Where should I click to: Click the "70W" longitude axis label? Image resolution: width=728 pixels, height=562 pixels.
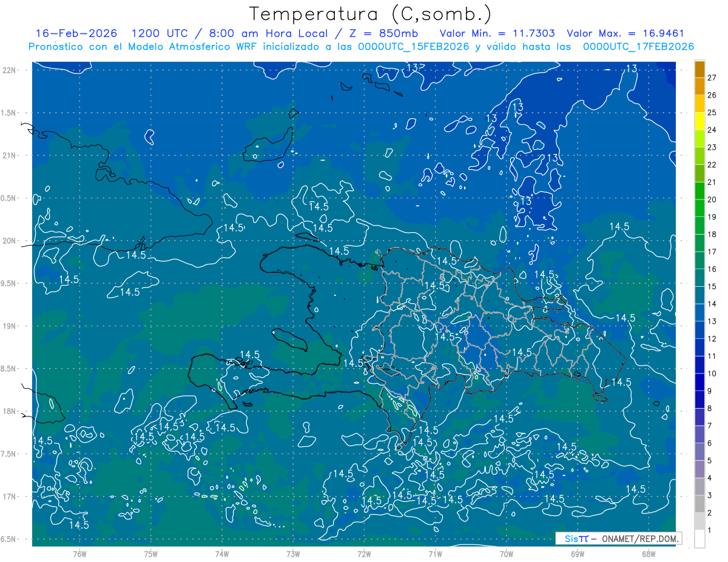pyautogui.click(x=507, y=554)
